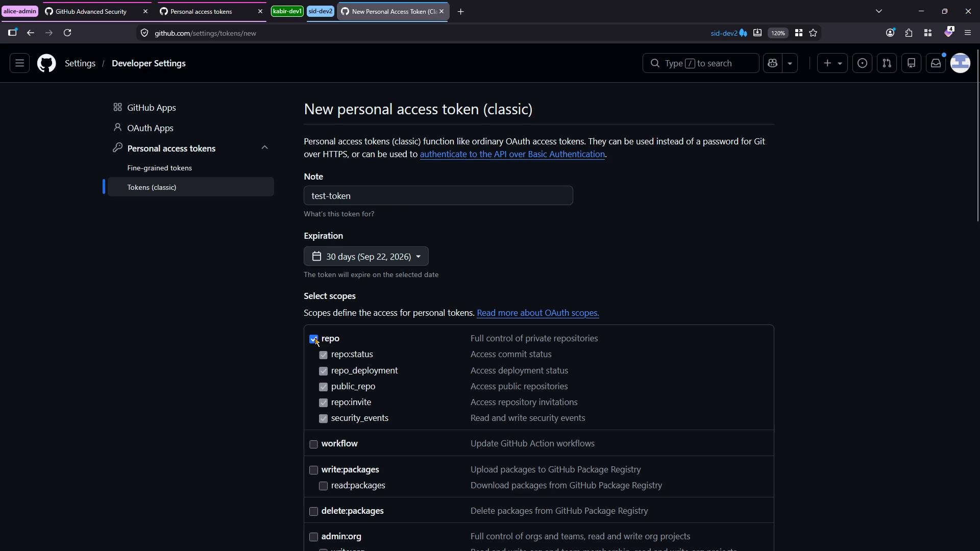Viewport: 980px width, 551px height.
Task: Open the browser application menu
Action: (968, 33)
